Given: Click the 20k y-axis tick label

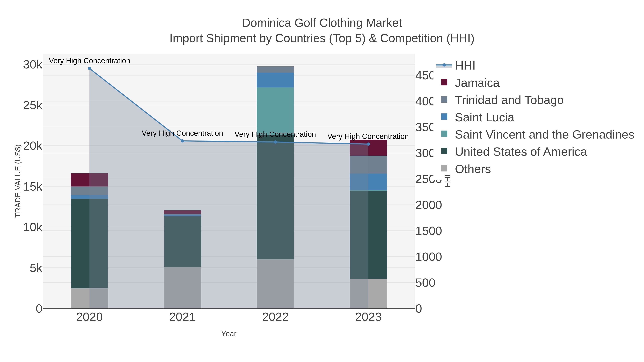Looking at the screenshot, I should (x=33, y=146).
